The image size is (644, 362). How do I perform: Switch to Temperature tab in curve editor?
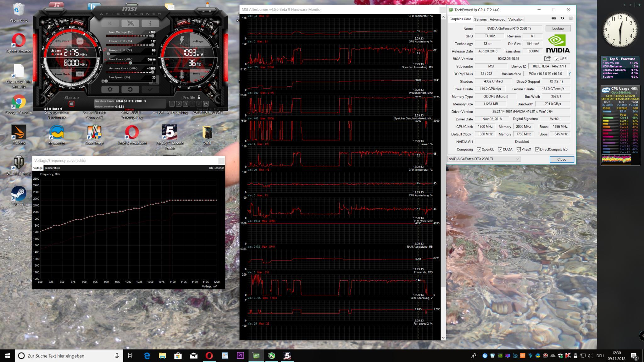52,168
